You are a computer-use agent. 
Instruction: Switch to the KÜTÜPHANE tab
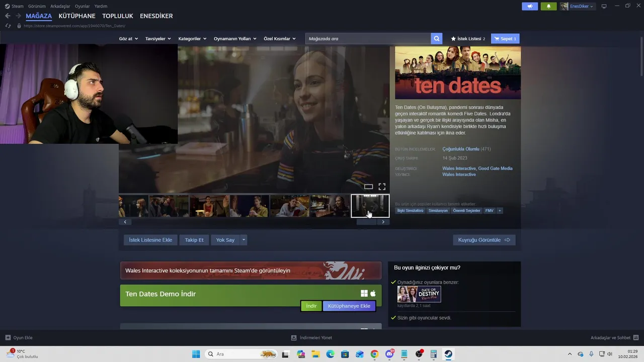click(x=77, y=16)
